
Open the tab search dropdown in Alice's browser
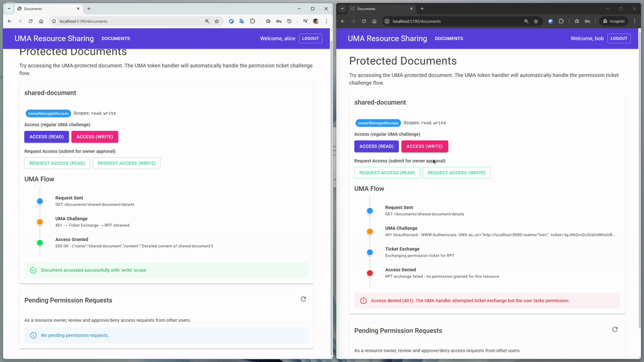[9, 9]
